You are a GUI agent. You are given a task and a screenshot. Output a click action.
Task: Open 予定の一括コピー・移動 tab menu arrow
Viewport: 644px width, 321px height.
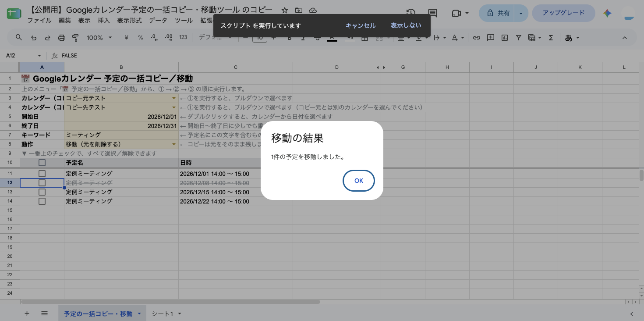(139, 314)
